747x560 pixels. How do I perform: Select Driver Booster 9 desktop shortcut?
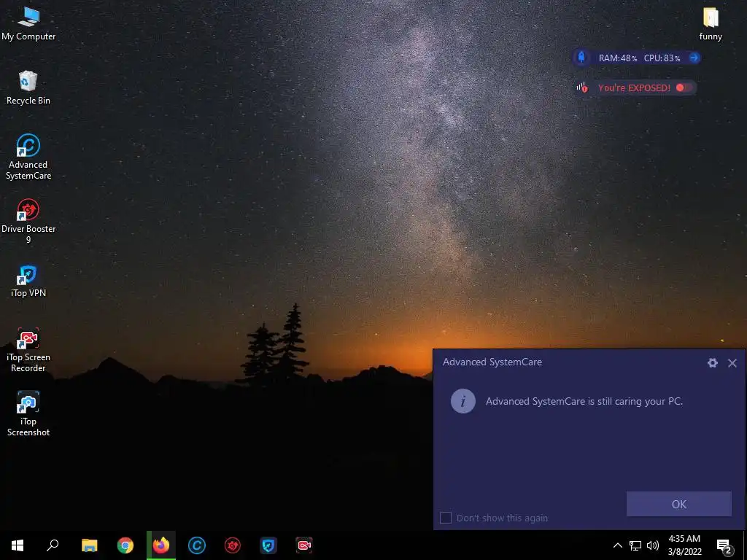click(x=28, y=222)
